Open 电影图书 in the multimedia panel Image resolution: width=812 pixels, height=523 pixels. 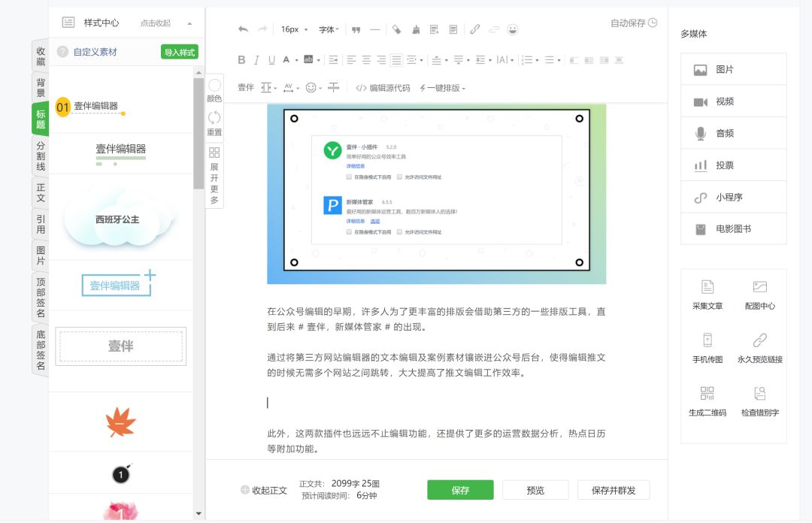(x=733, y=229)
